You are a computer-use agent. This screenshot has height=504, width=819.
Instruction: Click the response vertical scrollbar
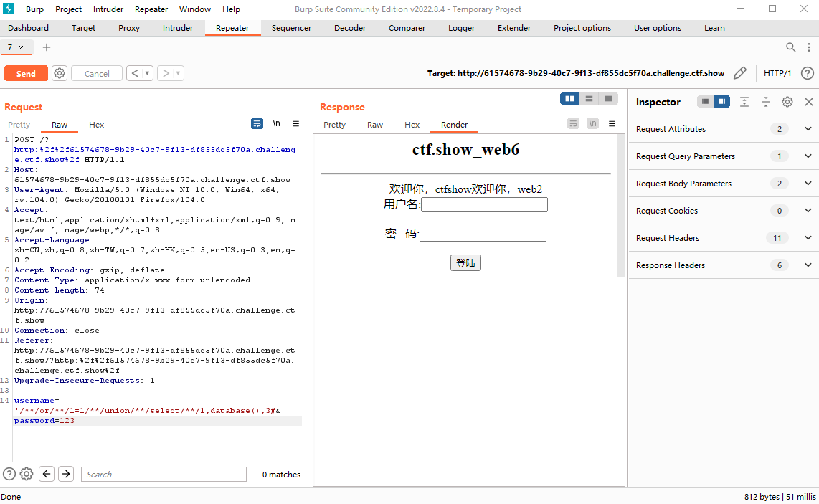coord(621,205)
